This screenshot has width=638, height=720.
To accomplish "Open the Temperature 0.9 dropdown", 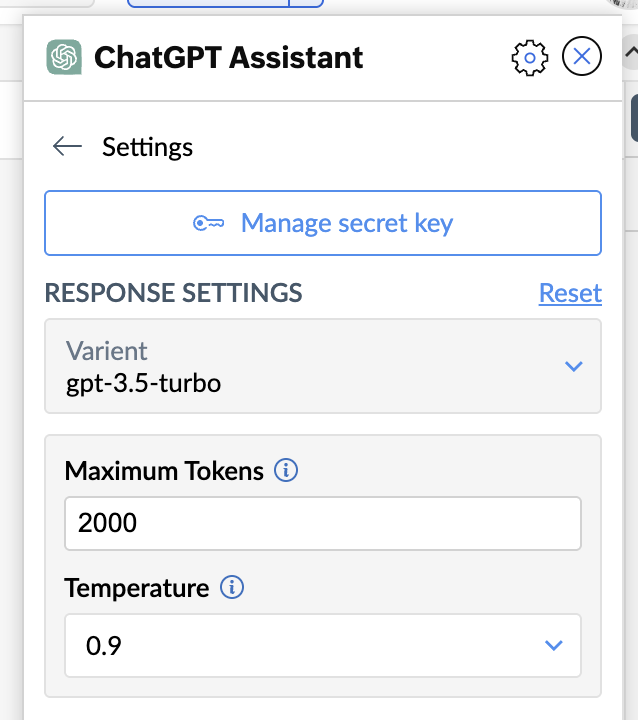I will pyautogui.click(x=322, y=646).
